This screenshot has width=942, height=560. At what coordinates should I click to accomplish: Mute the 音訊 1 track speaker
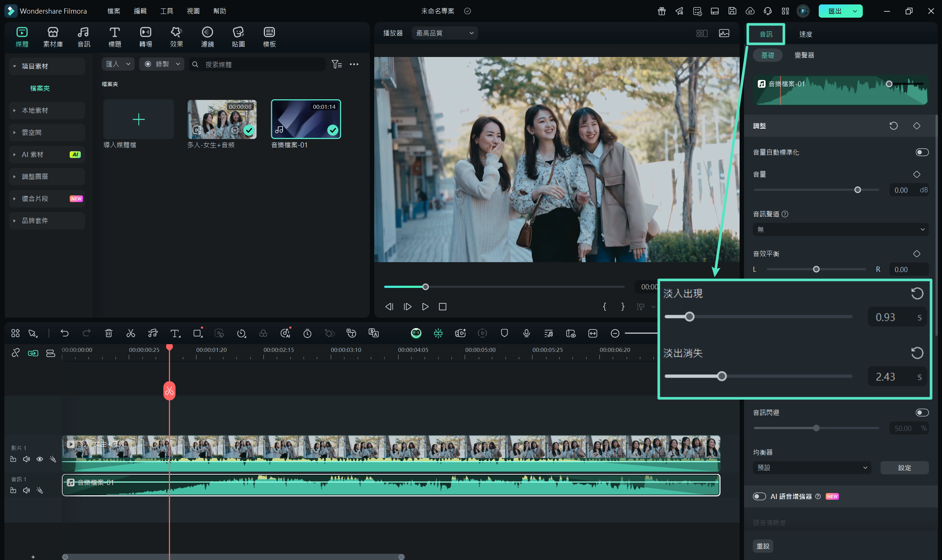point(26,491)
